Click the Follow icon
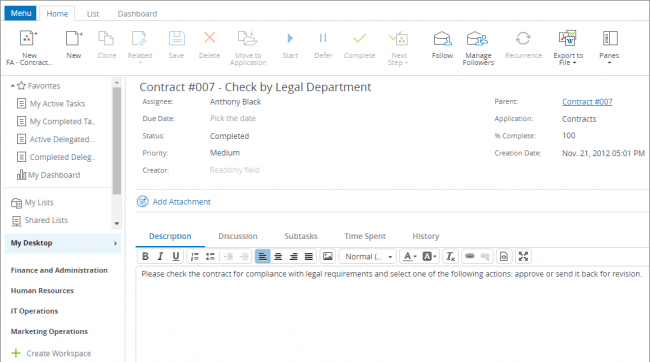 pyautogui.click(x=442, y=39)
